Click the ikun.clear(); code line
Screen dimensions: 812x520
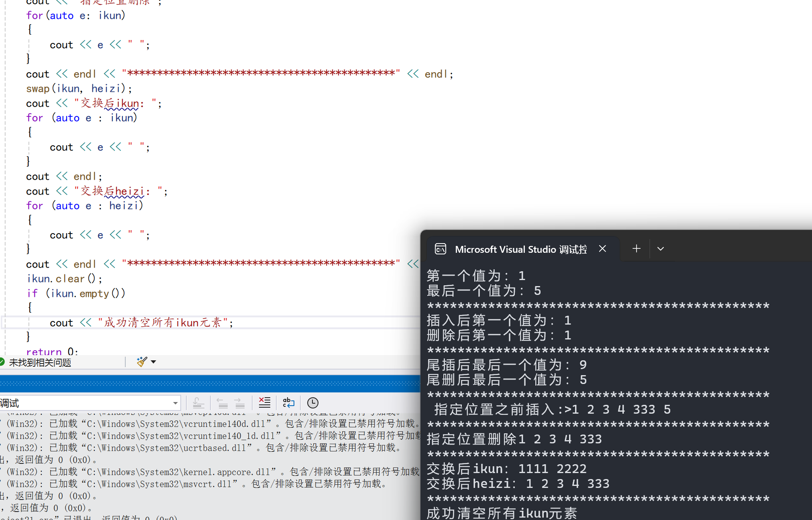pos(64,278)
